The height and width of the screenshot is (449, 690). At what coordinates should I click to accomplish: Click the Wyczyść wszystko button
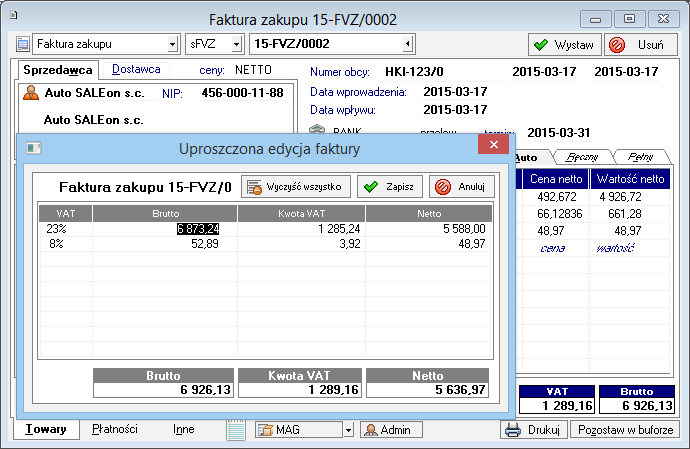click(296, 187)
